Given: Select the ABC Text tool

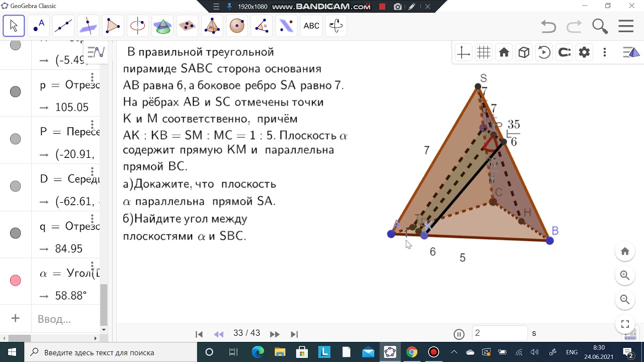Looking at the screenshot, I should (311, 26).
